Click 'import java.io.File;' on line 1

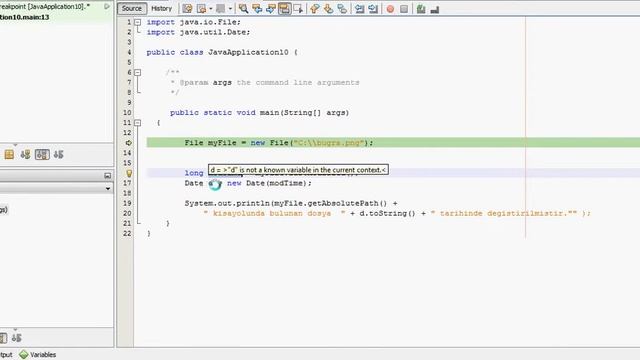click(193, 22)
